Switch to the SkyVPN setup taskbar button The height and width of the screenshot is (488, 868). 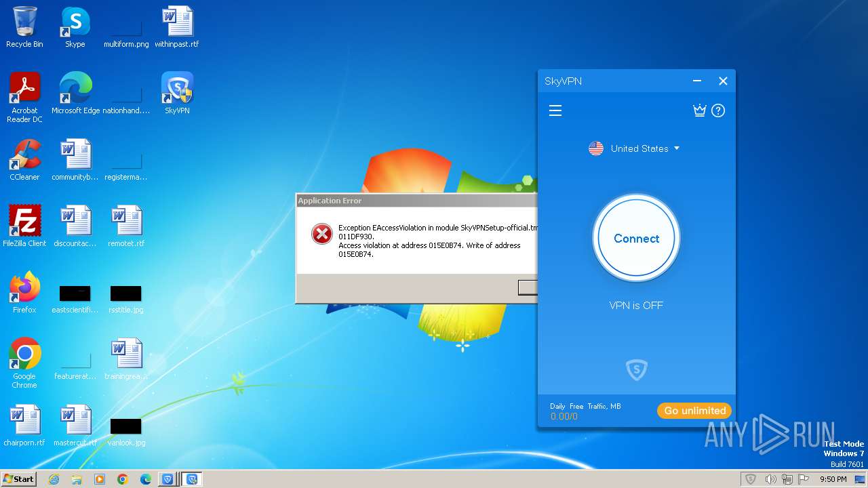coord(192,479)
